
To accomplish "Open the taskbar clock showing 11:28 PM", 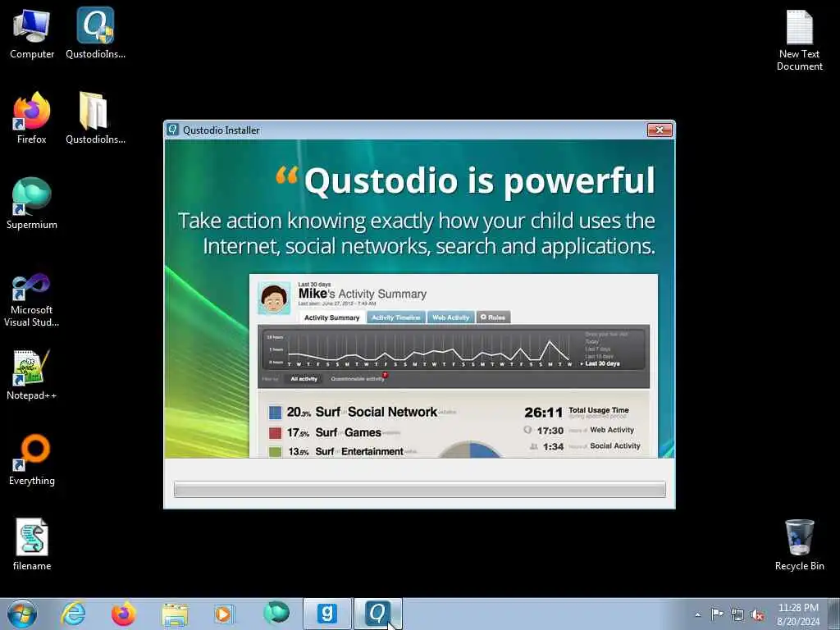I will click(x=798, y=614).
